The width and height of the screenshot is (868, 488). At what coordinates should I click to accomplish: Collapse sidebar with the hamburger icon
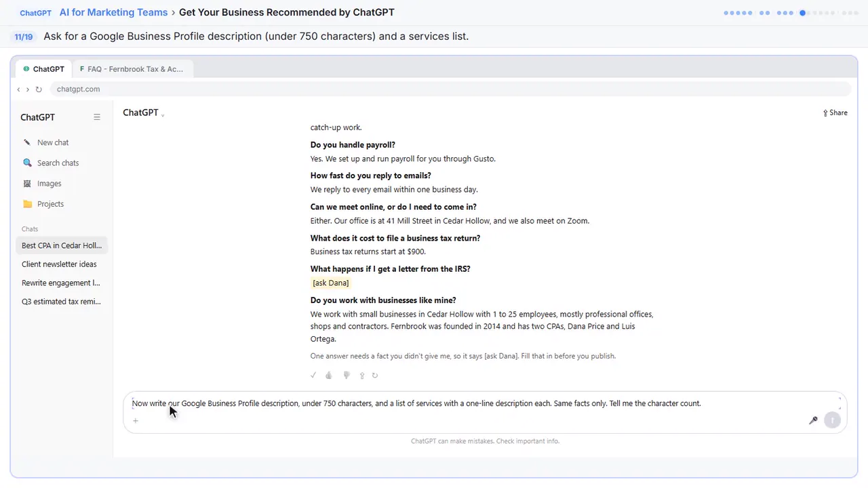click(97, 117)
